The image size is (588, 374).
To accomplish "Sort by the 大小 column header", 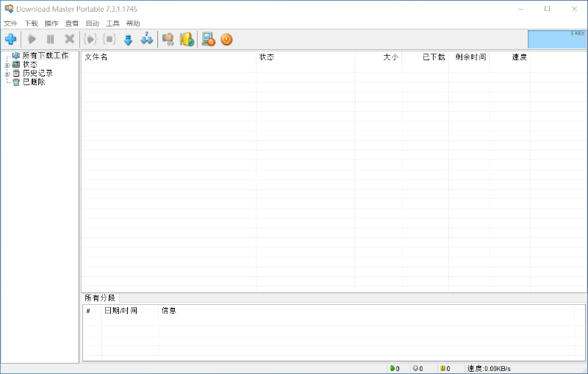I will pos(379,57).
